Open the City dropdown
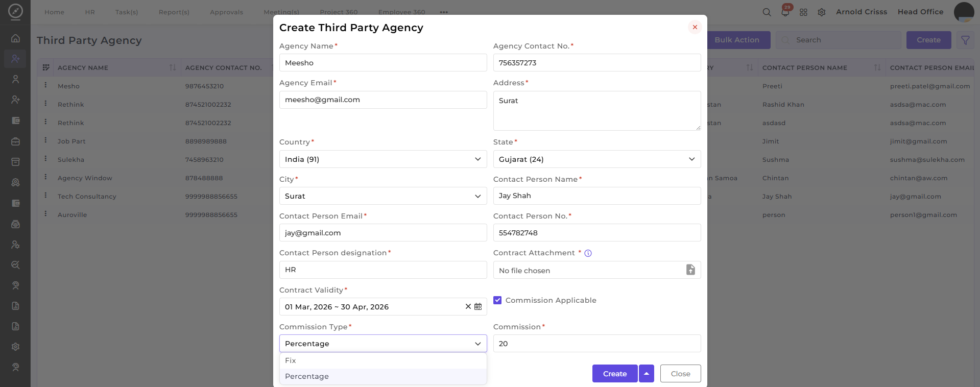 pos(383,196)
